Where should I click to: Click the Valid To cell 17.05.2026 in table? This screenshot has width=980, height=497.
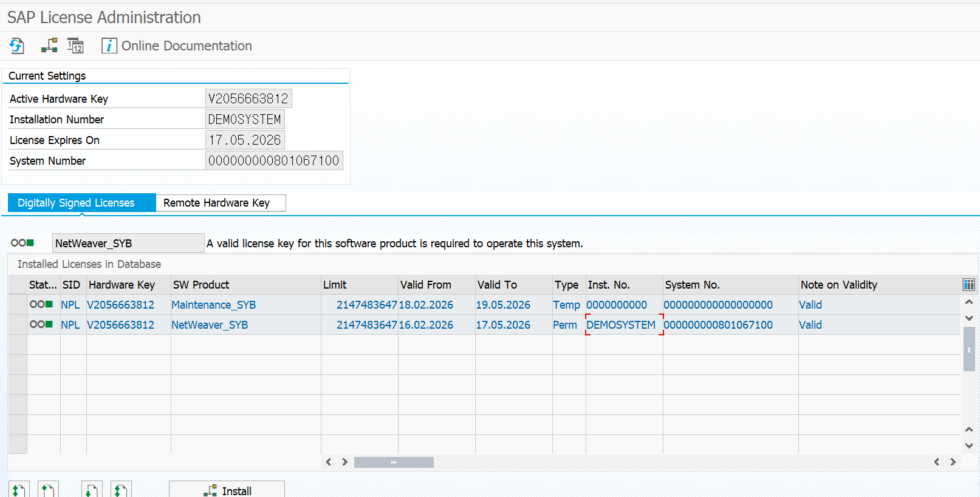coord(514,324)
